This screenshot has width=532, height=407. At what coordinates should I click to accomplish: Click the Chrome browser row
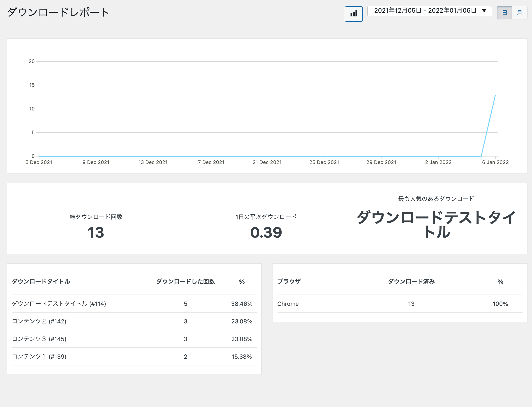pos(400,304)
